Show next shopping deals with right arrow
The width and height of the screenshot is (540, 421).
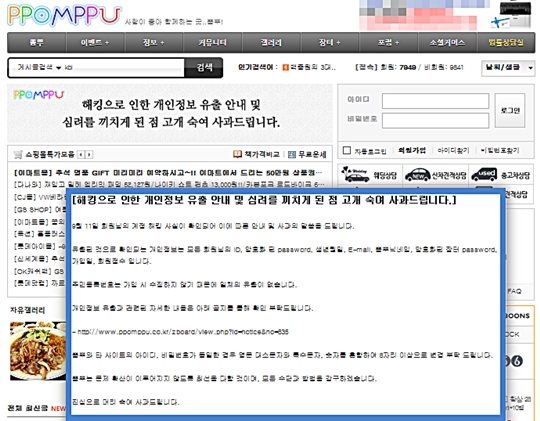coord(89,155)
